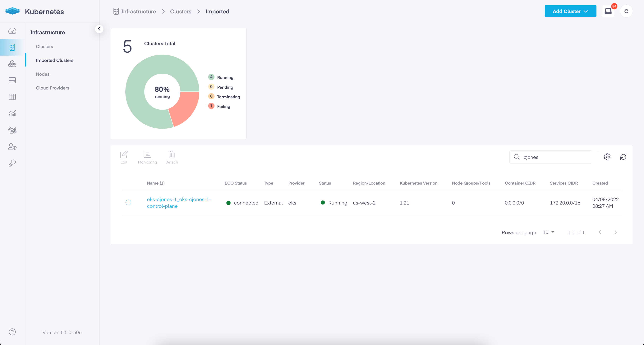Open the key credentials icon in sidebar
Screen dimensions: 644x345
pos(12,163)
